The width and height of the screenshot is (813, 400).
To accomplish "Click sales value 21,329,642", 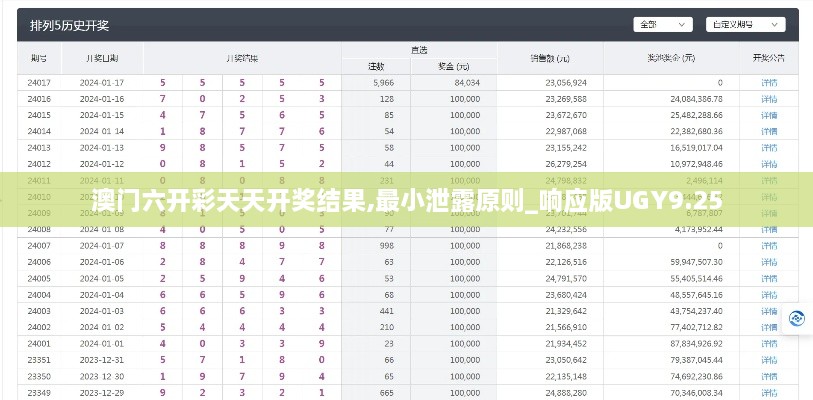I will click(566, 311).
